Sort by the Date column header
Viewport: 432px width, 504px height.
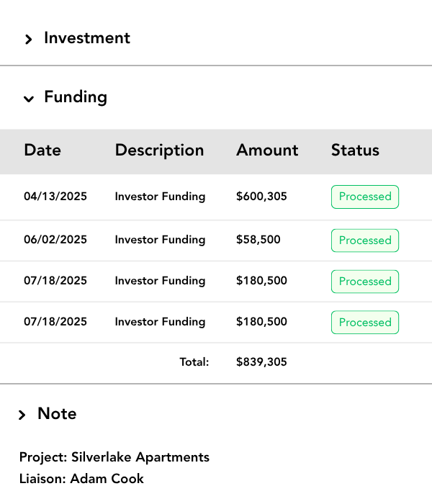point(42,150)
